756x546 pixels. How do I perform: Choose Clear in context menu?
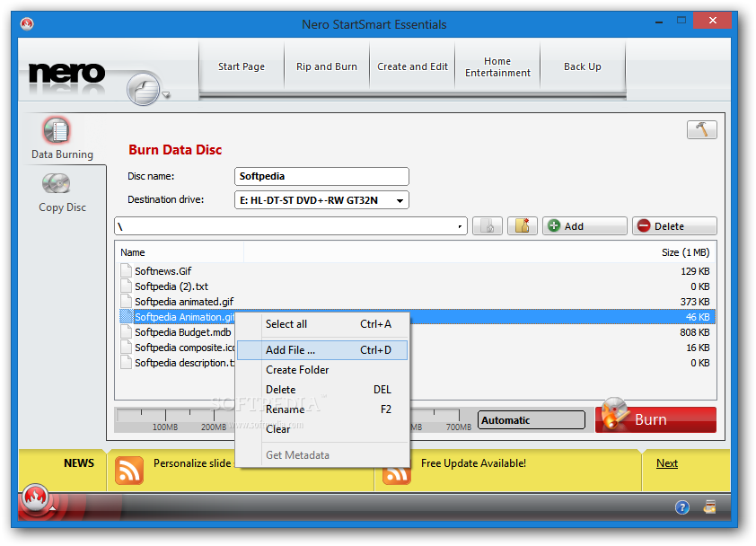[x=322, y=428]
